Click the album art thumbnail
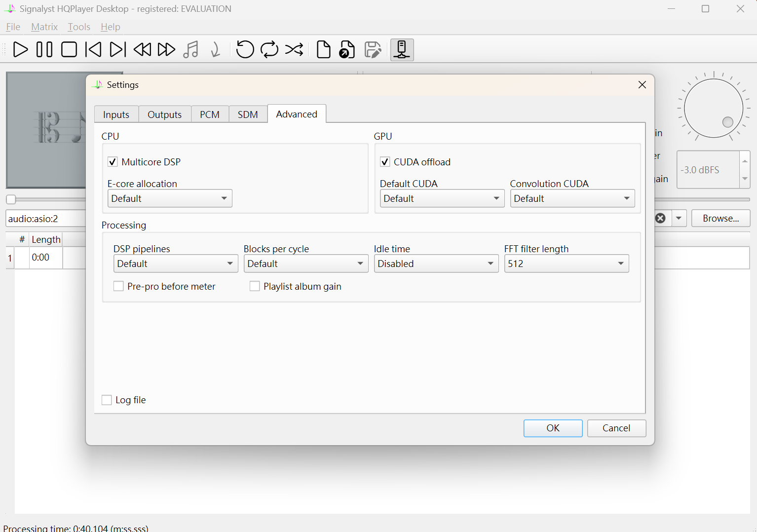This screenshot has height=532, width=757. (x=46, y=130)
